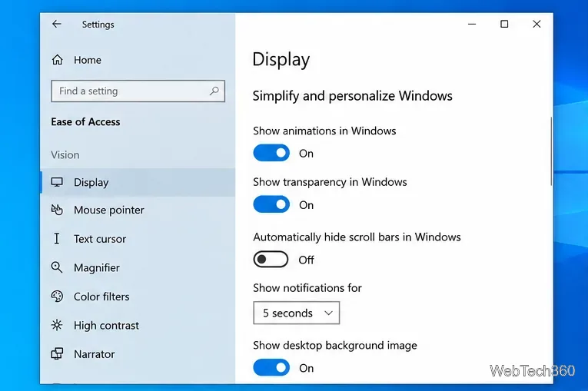The image size is (588, 391).
Task: Select the High contrast sun icon
Action: [x=57, y=325]
